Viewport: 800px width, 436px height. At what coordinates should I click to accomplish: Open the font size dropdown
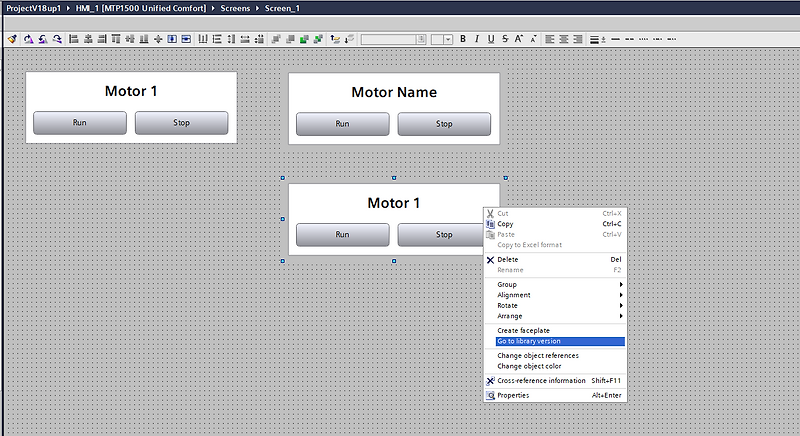click(448, 40)
